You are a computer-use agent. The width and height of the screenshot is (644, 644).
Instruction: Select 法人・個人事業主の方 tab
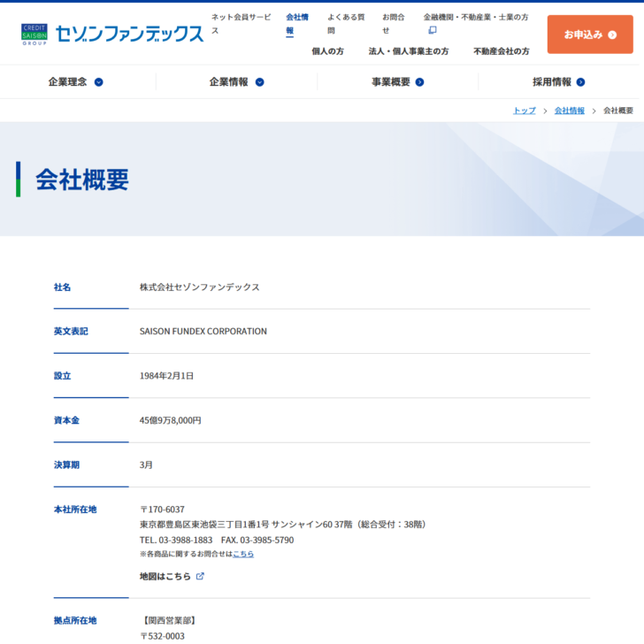409,51
